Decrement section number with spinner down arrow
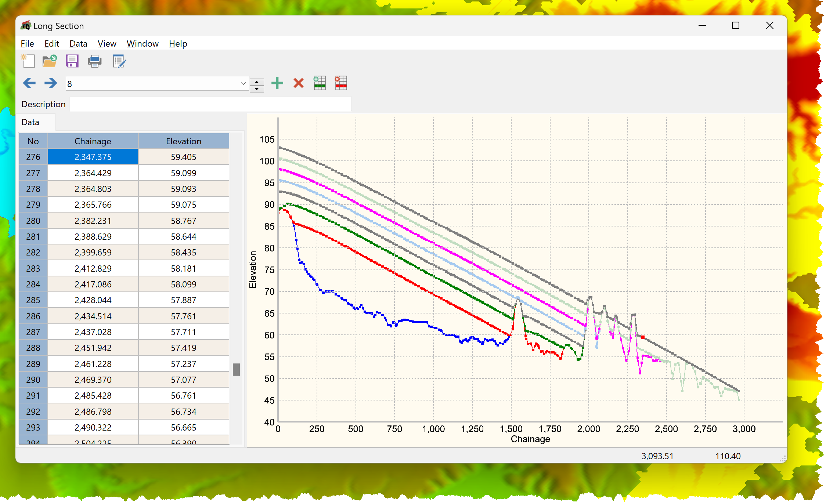Image resolution: width=826 pixels, height=504 pixels. (x=257, y=89)
